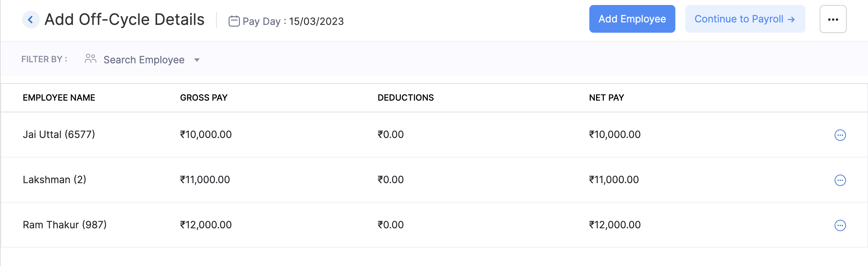This screenshot has height=266, width=868.
Task: Select the employee Jai Uttal (6577)
Action: tap(59, 135)
